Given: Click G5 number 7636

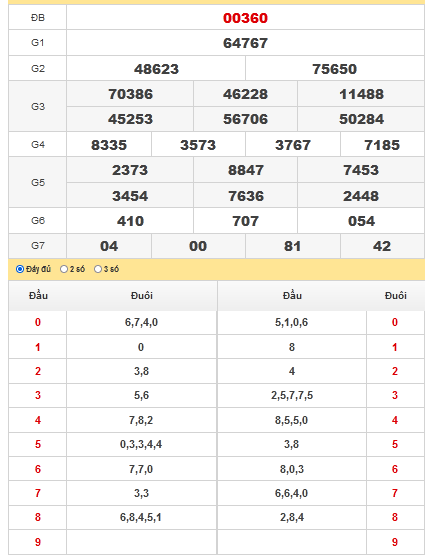Looking at the screenshot, I should click(246, 196).
